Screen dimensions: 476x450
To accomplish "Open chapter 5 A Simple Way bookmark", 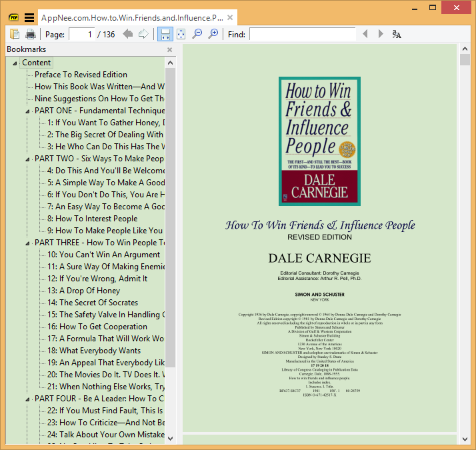I will (105, 183).
